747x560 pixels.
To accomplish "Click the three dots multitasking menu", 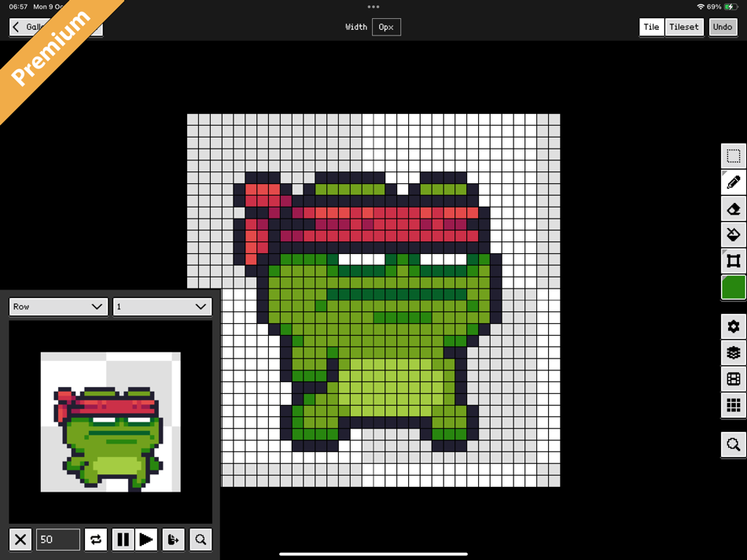I will 373,6.
